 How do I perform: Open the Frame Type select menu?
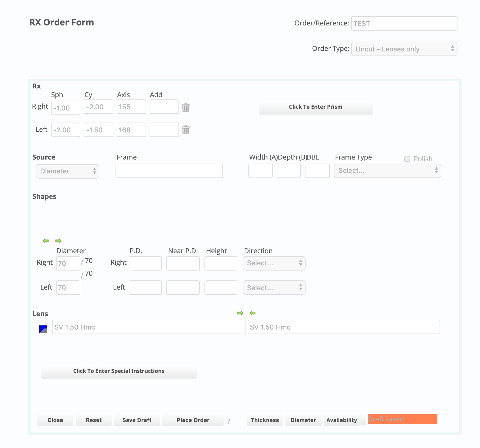point(387,171)
